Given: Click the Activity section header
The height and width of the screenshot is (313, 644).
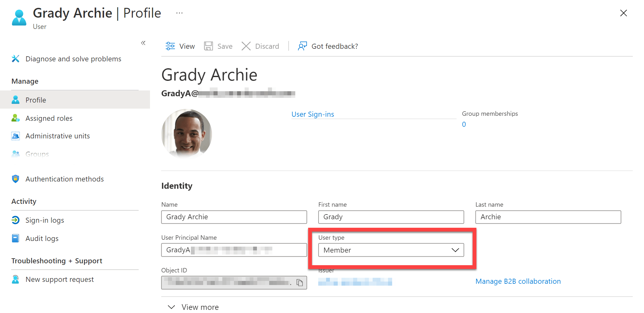Looking at the screenshot, I should 24,201.
